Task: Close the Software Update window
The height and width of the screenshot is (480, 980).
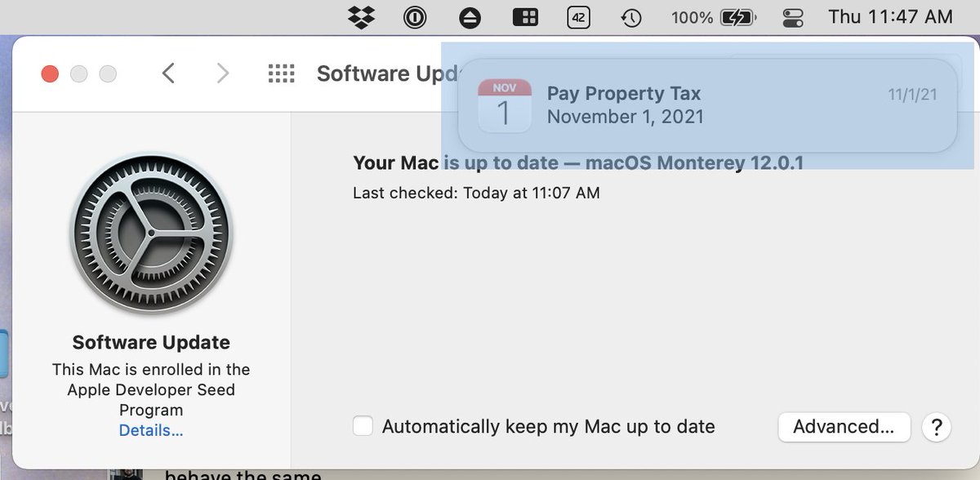Action: point(50,74)
